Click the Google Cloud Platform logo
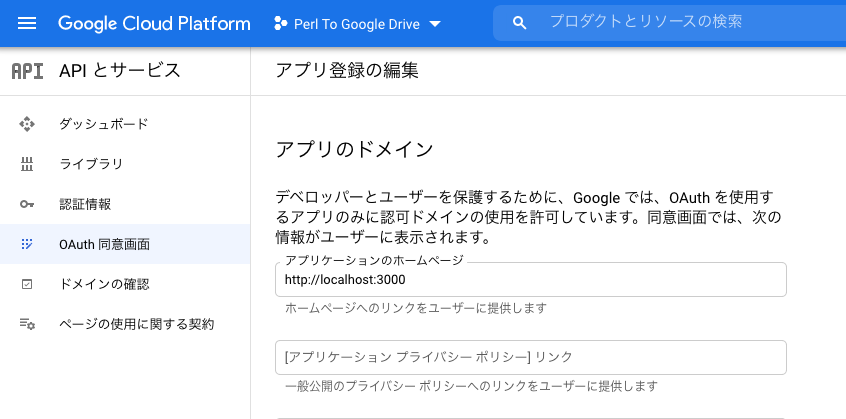The image size is (846, 419). pyautogui.click(x=154, y=23)
